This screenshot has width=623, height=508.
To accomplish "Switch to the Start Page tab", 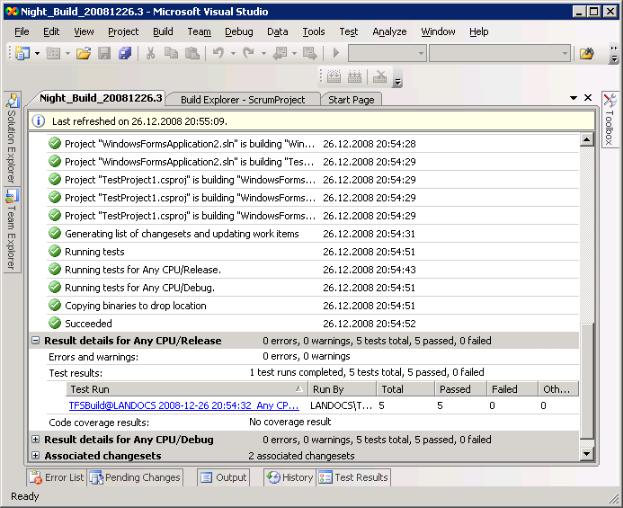I will pos(351,99).
